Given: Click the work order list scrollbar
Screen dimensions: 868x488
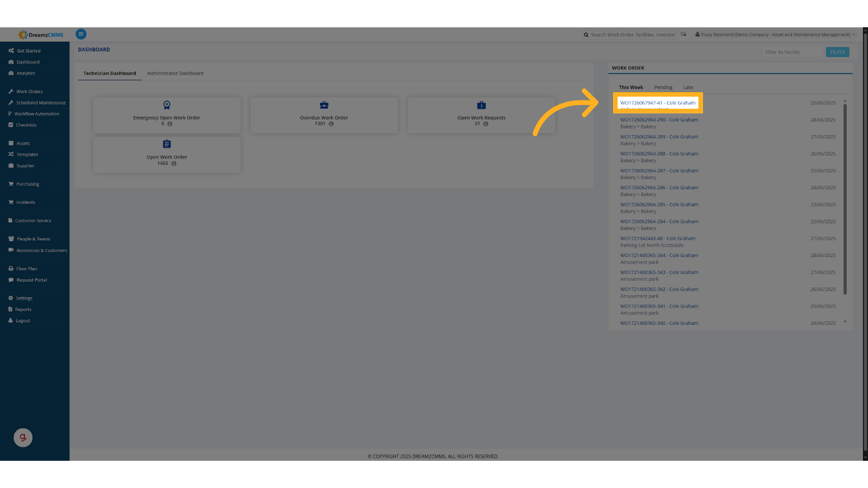Looking at the screenshot, I should [845, 199].
